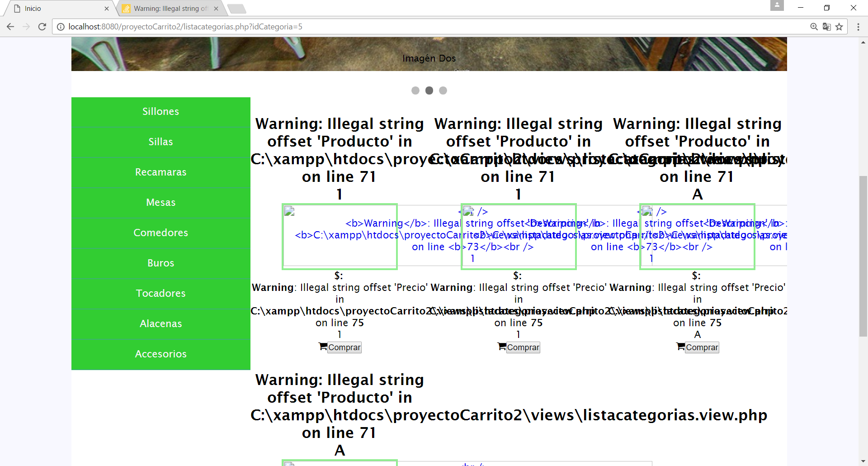Screen dimensions: 868x466
Task: Close the 'Warning: Illegal string' tab
Action: (x=216, y=9)
